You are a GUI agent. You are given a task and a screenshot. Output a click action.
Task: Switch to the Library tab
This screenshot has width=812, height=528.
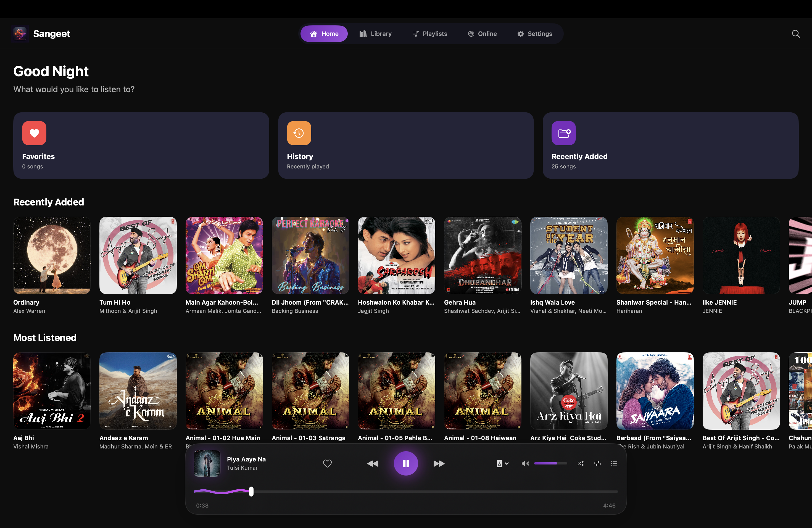(375, 34)
